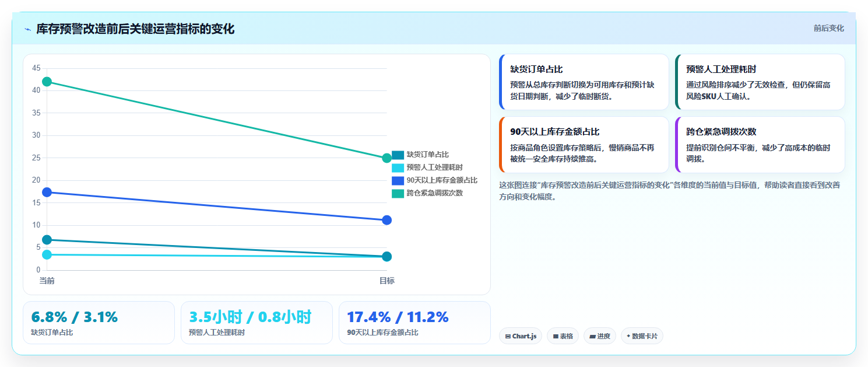Screen dimensions: 868x367
Task: Click cyan data point at 3.5 for 当前
Action: [x=47, y=254]
